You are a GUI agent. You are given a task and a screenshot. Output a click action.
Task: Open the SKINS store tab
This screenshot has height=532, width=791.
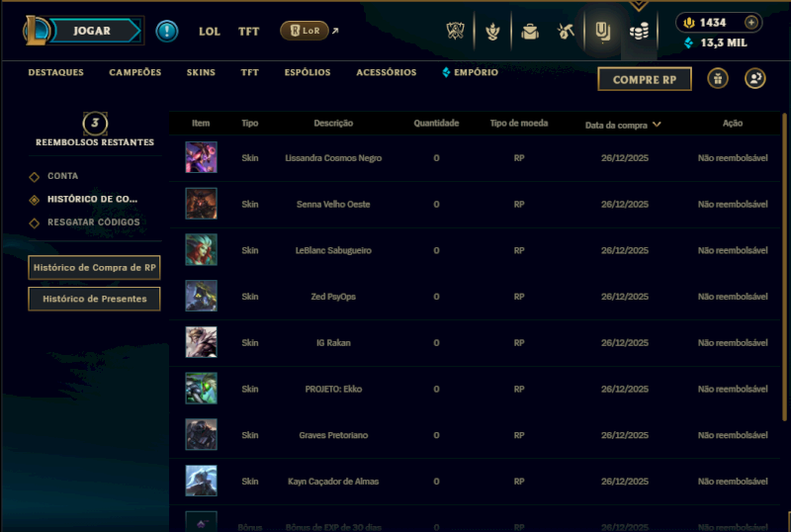(201, 73)
